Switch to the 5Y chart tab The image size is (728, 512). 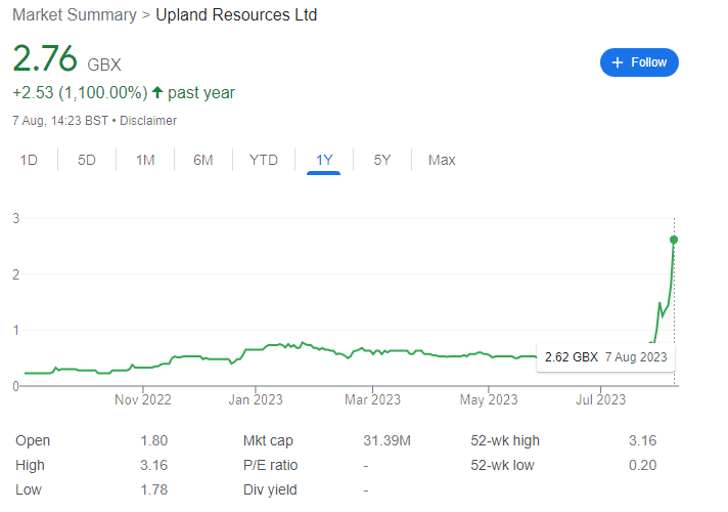(x=382, y=160)
